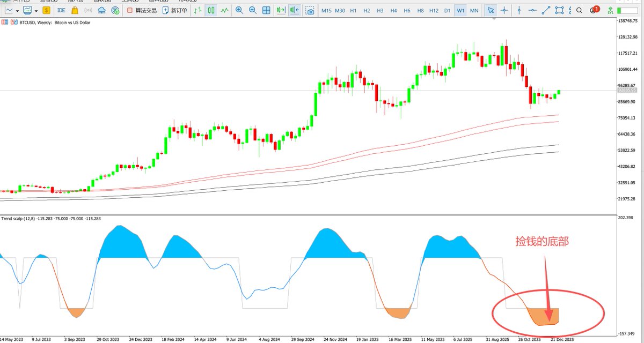Screen dimensions: 644x343
Task: Take a chart screenshot with camera icon
Action: [310, 10]
